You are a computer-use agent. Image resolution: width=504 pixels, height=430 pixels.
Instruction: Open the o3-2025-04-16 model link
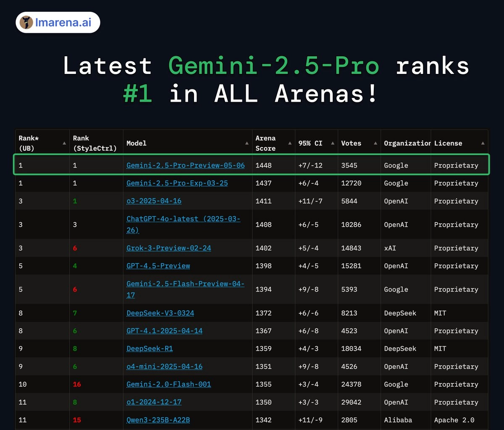pyautogui.click(x=154, y=201)
